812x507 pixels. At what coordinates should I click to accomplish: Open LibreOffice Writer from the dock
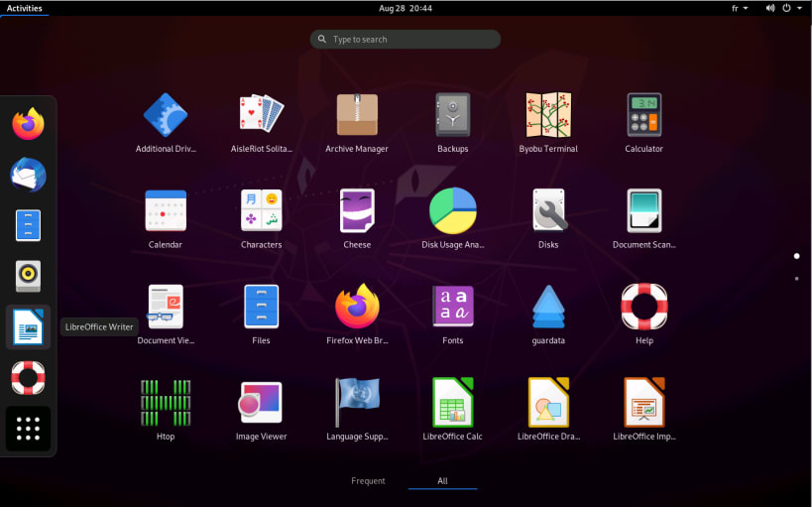coord(28,326)
